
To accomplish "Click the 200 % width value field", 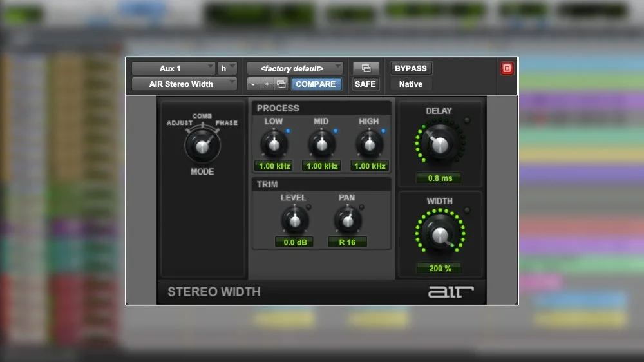I will tap(439, 269).
